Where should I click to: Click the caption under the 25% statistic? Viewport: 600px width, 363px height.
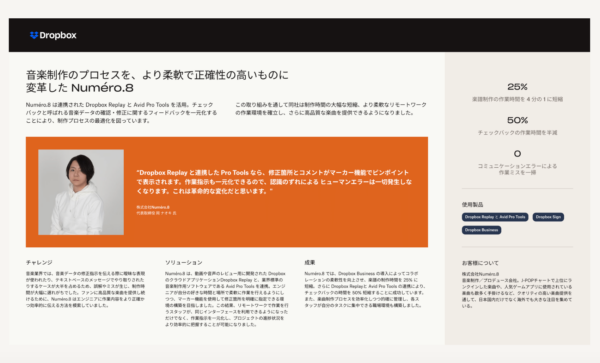[x=517, y=99]
